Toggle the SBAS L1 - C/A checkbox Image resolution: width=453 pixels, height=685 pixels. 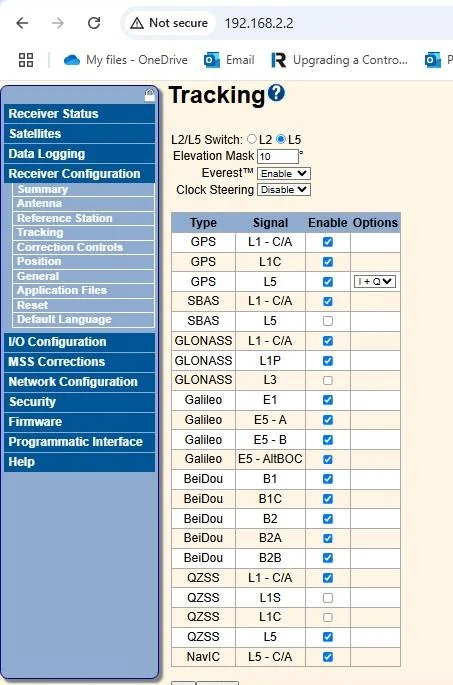[x=328, y=301]
